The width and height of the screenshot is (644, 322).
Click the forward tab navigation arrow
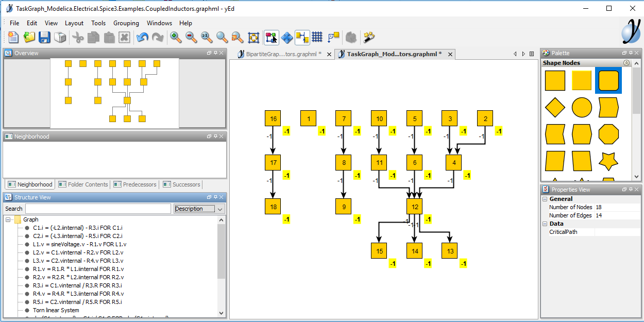[523, 54]
